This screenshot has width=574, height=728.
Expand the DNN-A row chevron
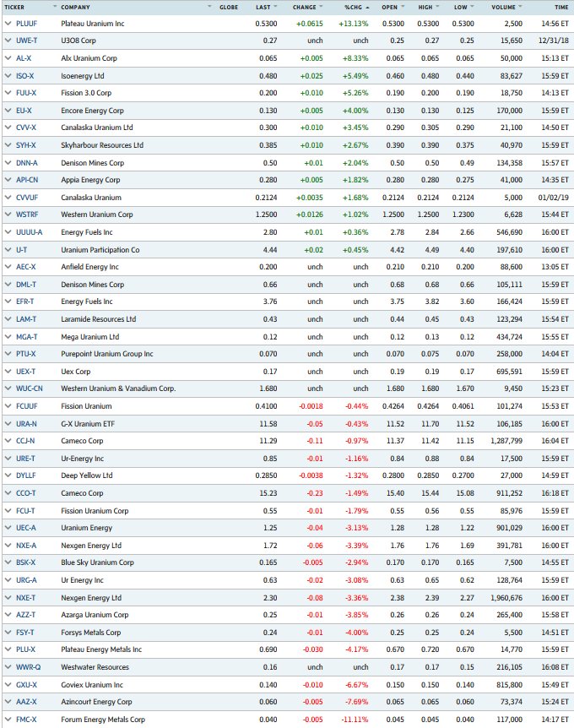click(x=8, y=163)
